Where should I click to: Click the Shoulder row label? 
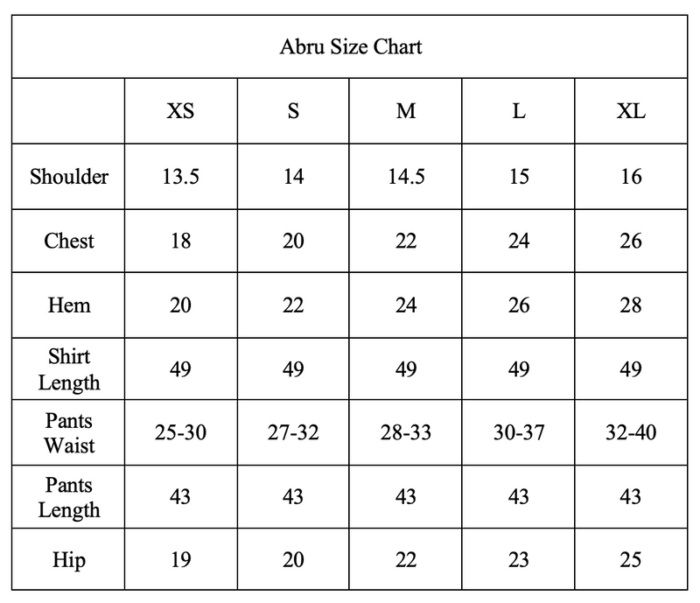tap(69, 177)
